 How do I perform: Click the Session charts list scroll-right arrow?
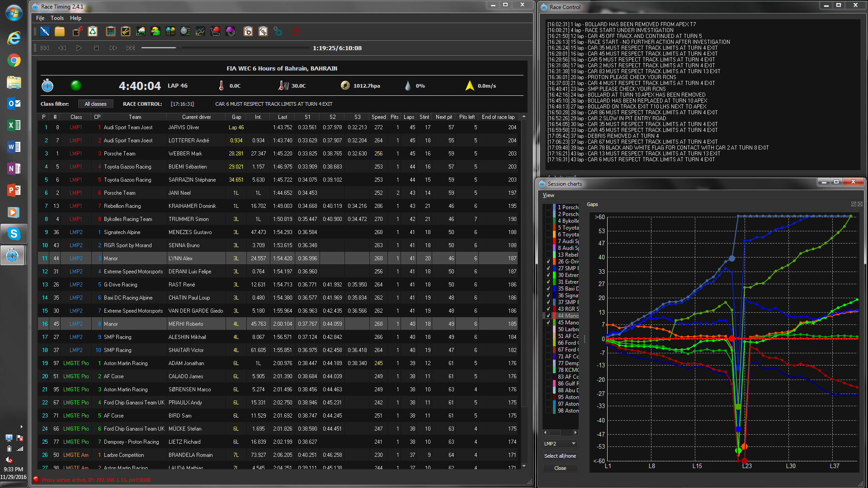576,432
